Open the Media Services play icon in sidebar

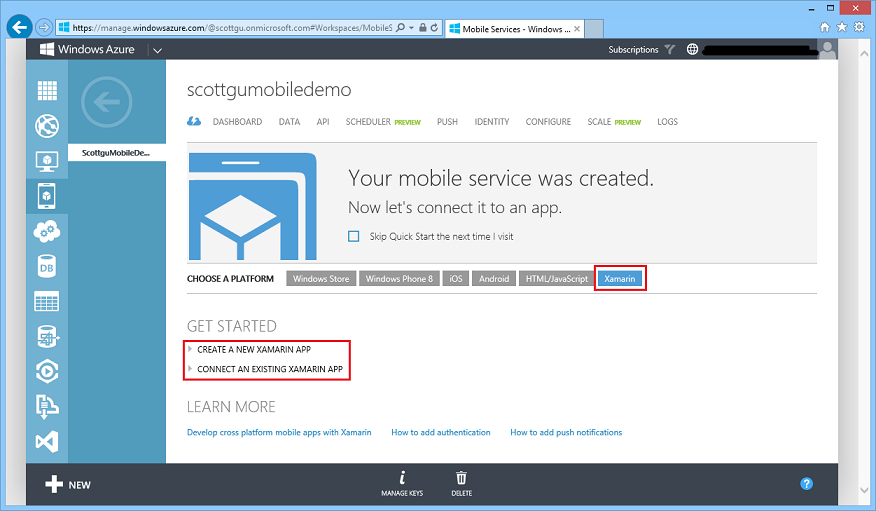coord(47,372)
